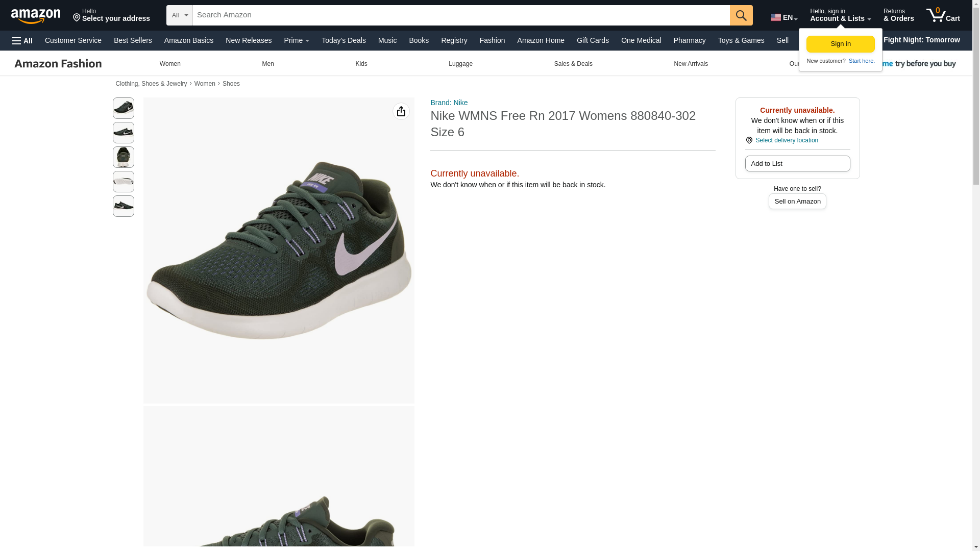Select the third shoe thumbnail
The height and width of the screenshot is (551, 980).
click(x=124, y=157)
